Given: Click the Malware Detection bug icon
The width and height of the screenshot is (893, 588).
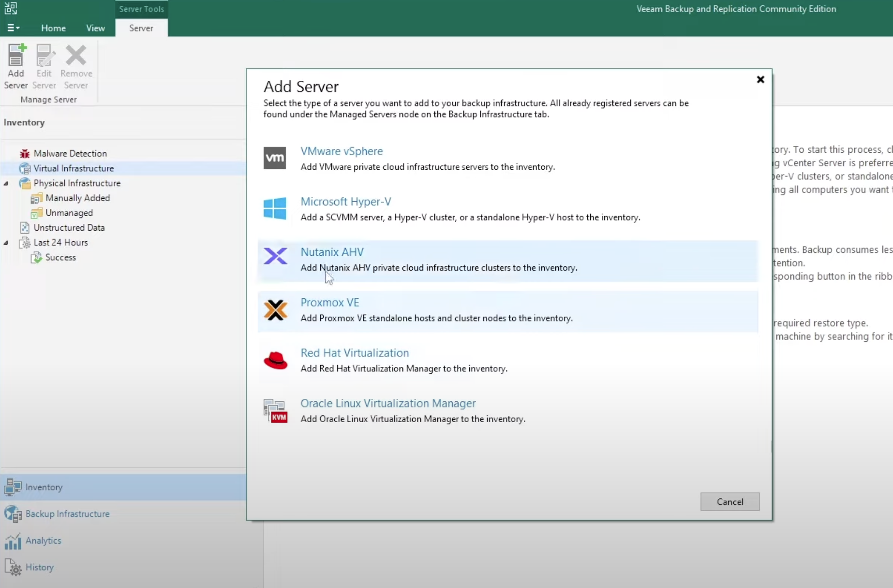Looking at the screenshot, I should coord(25,154).
